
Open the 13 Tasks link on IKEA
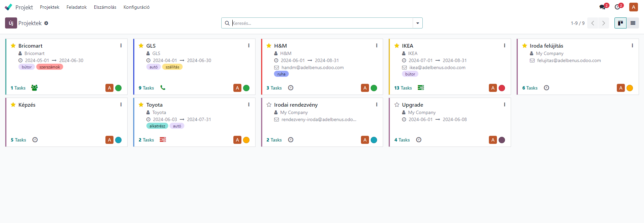pyautogui.click(x=403, y=88)
